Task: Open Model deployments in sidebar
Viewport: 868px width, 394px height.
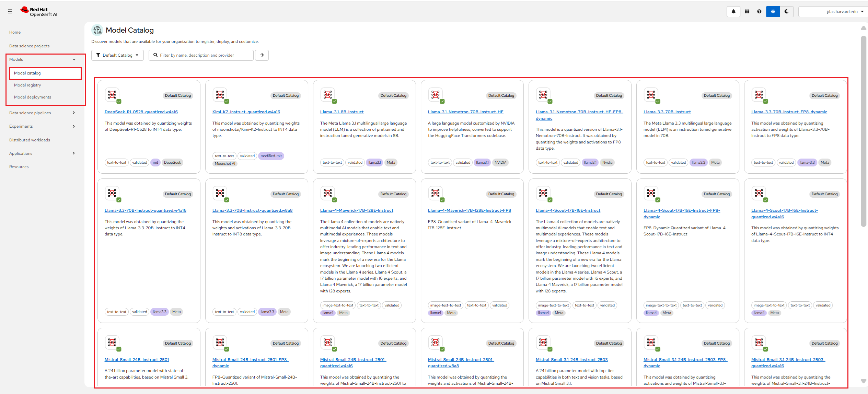Action: pos(33,97)
